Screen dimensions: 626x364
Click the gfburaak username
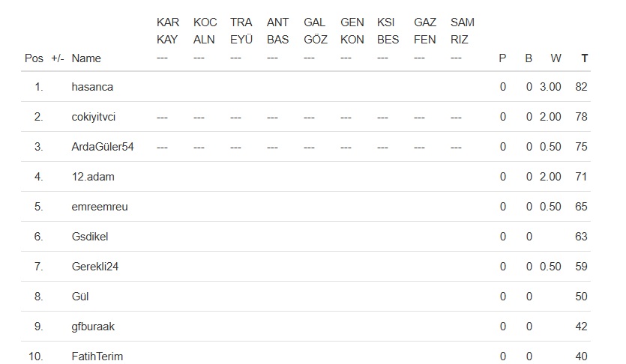click(x=93, y=327)
